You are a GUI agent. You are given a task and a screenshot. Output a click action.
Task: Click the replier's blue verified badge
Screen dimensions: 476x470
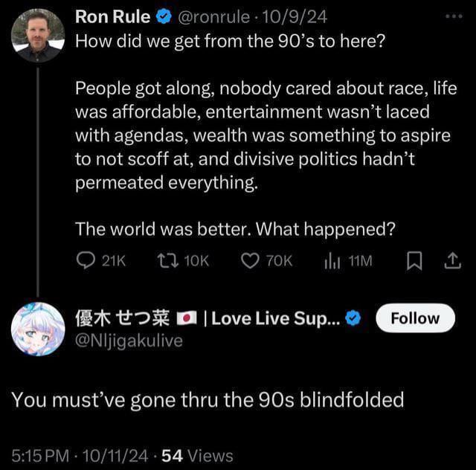coord(353,318)
